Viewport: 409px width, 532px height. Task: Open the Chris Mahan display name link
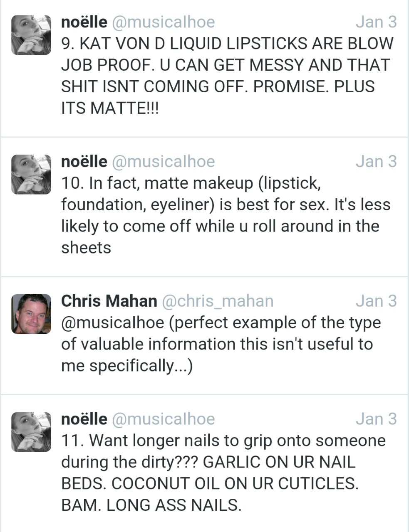[x=109, y=301]
